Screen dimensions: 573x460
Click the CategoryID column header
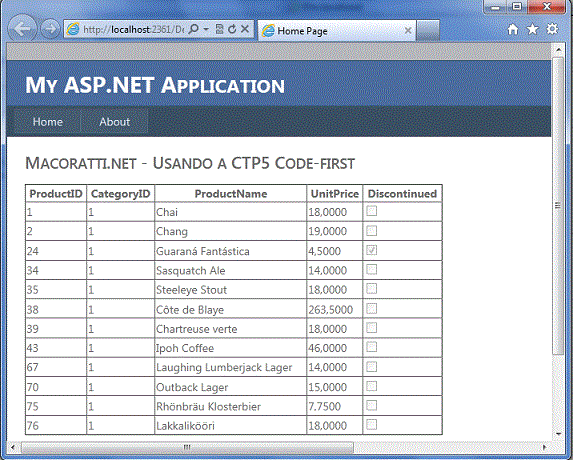click(121, 194)
